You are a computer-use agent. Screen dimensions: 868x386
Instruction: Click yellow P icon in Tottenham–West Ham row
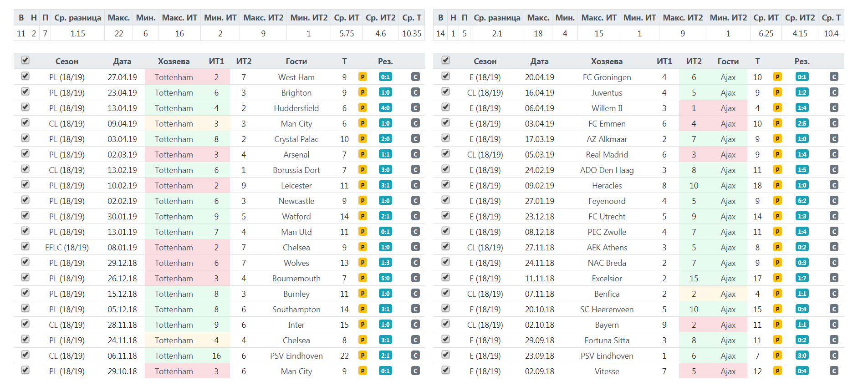point(363,77)
